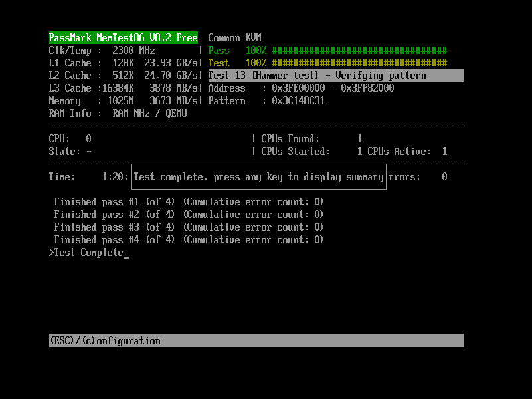This screenshot has height=399, width=532.
Task: Click the Common KVM label
Action: 234,37
